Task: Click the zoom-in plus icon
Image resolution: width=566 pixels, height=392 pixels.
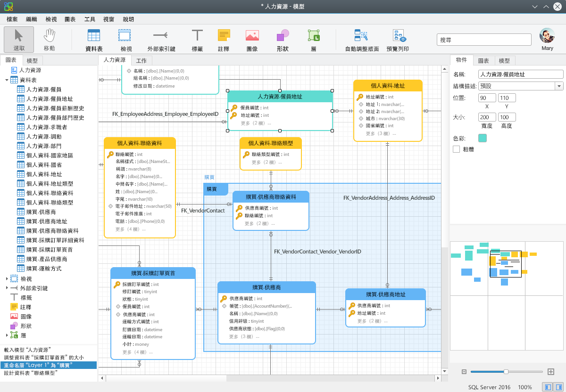Action: point(550,372)
